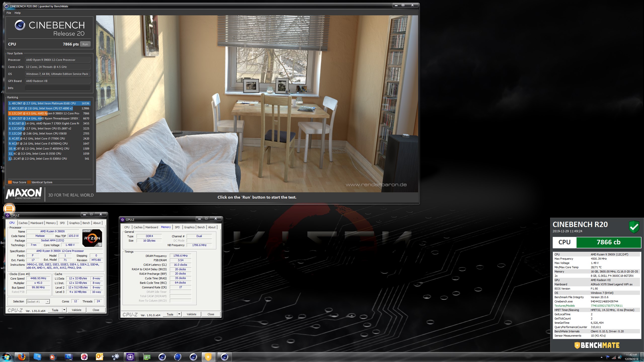Open Bench tab in CPU-Z CPU window

[86, 223]
